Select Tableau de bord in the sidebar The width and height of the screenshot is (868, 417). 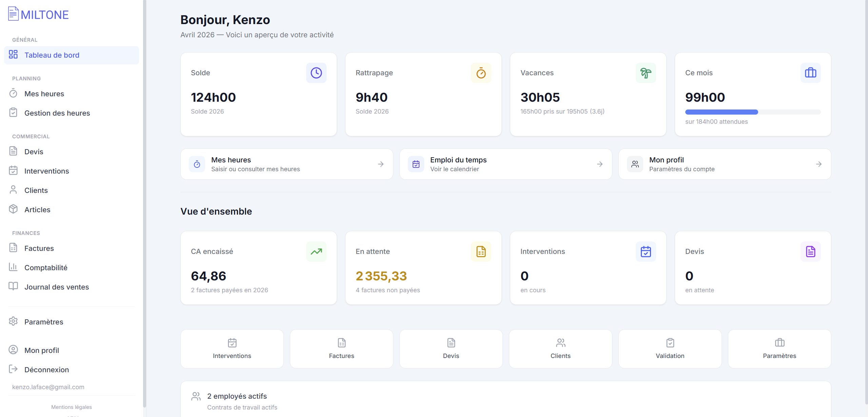52,55
